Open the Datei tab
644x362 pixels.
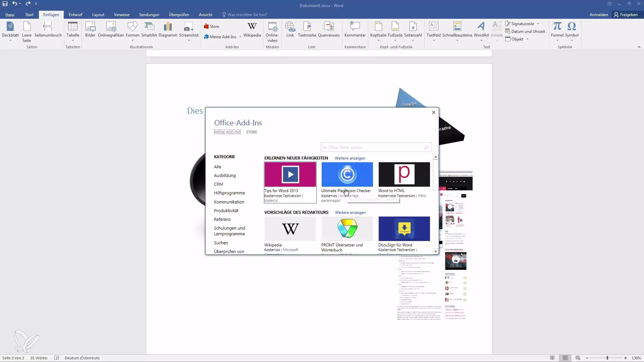[10, 15]
